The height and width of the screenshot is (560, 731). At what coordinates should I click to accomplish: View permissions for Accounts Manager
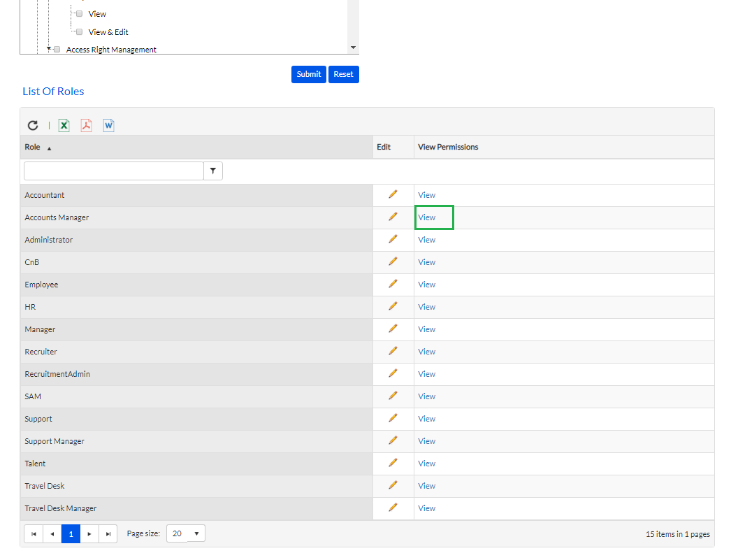[x=426, y=217]
